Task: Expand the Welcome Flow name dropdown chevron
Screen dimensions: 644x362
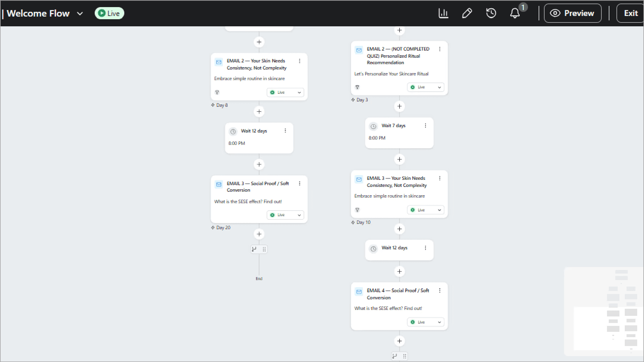Action: point(80,14)
